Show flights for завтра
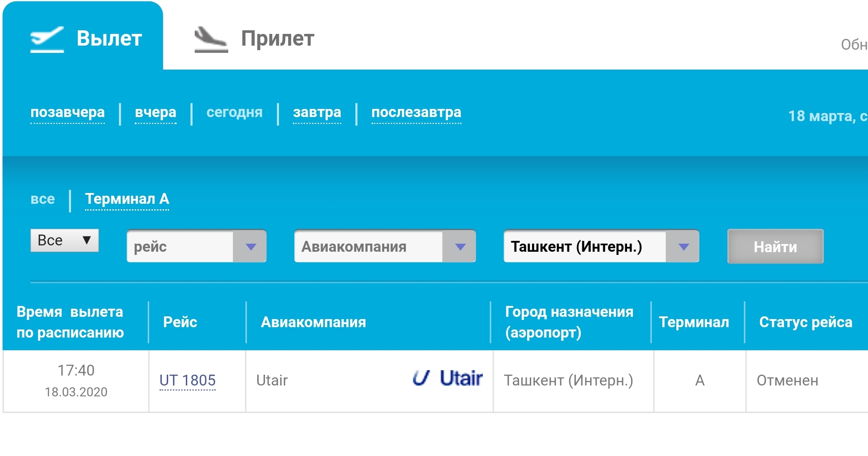Screen dimensions: 868x456 click(317, 112)
